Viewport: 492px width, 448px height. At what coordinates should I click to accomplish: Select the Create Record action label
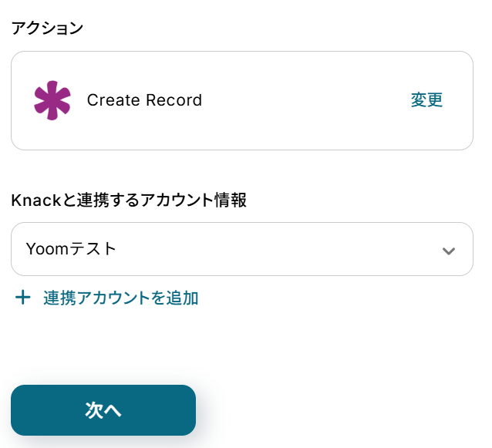click(x=144, y=100)
